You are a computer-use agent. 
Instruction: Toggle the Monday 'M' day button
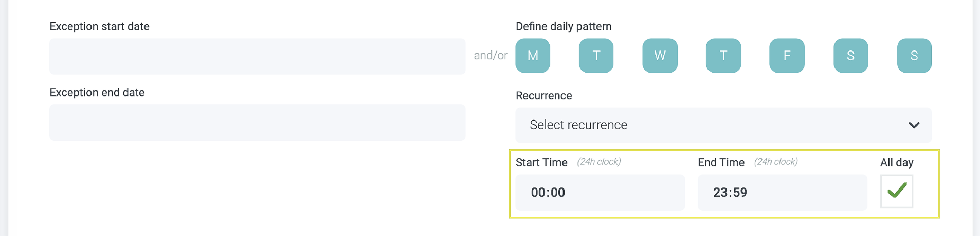533,56
